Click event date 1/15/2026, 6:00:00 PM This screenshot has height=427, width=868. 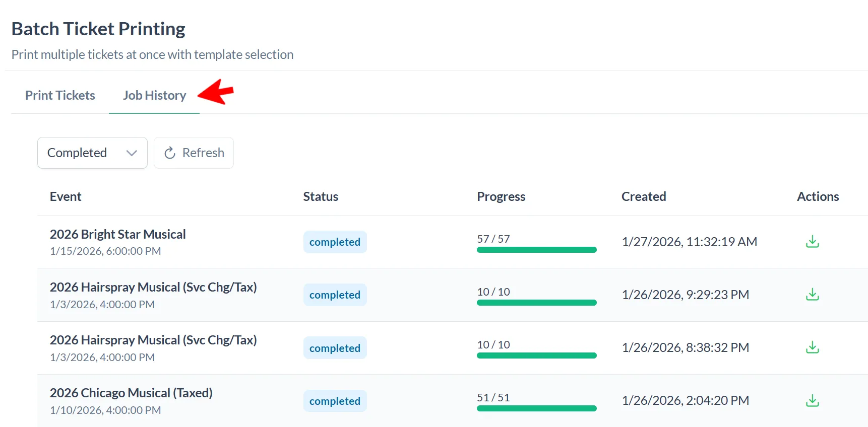click(x=105, y=251)
